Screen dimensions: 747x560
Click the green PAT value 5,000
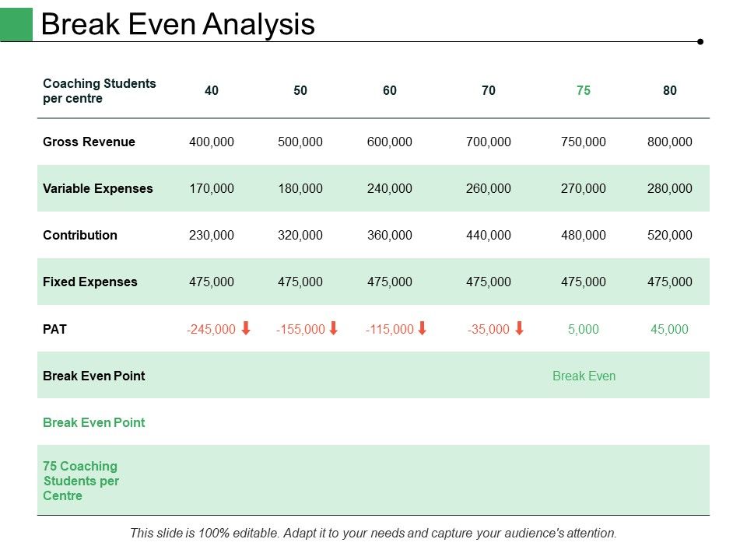[583, 329]
